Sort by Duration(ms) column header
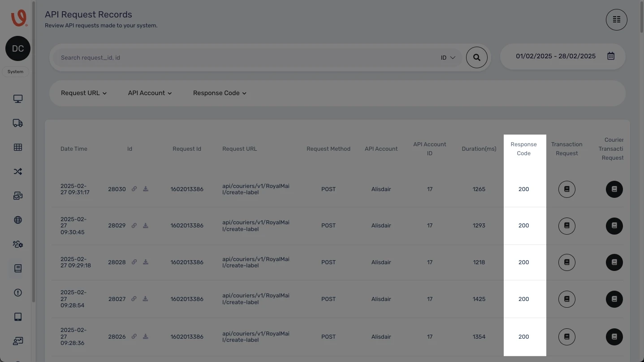The image size is (644, 362). click(479, 149)
